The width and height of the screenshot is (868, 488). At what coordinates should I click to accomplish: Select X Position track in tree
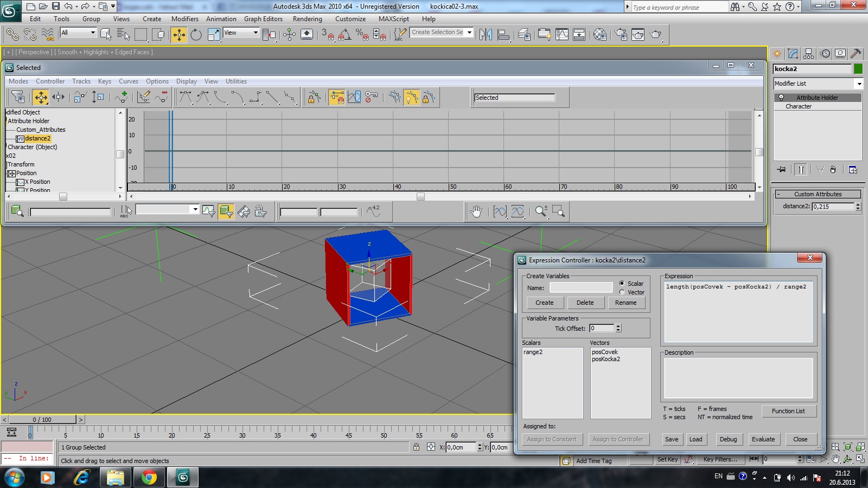tap(37, 182)
